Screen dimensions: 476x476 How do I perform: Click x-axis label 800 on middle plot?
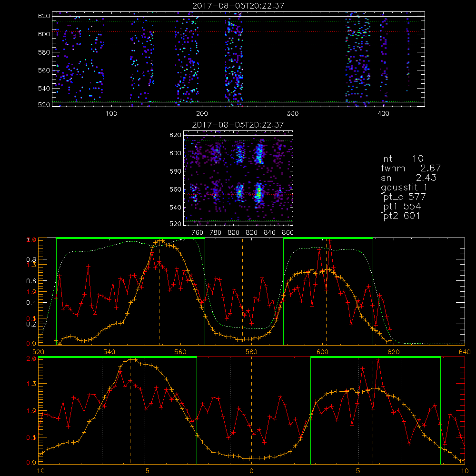click(233, 233)
